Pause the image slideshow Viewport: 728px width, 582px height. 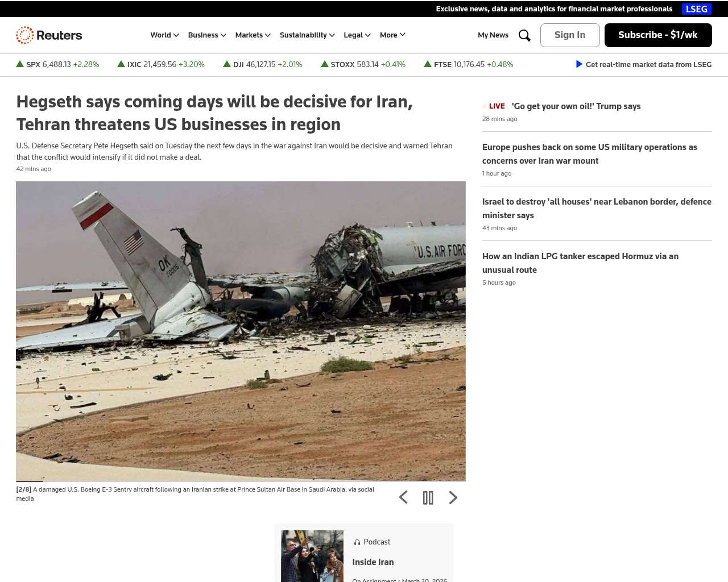[428, 498]
